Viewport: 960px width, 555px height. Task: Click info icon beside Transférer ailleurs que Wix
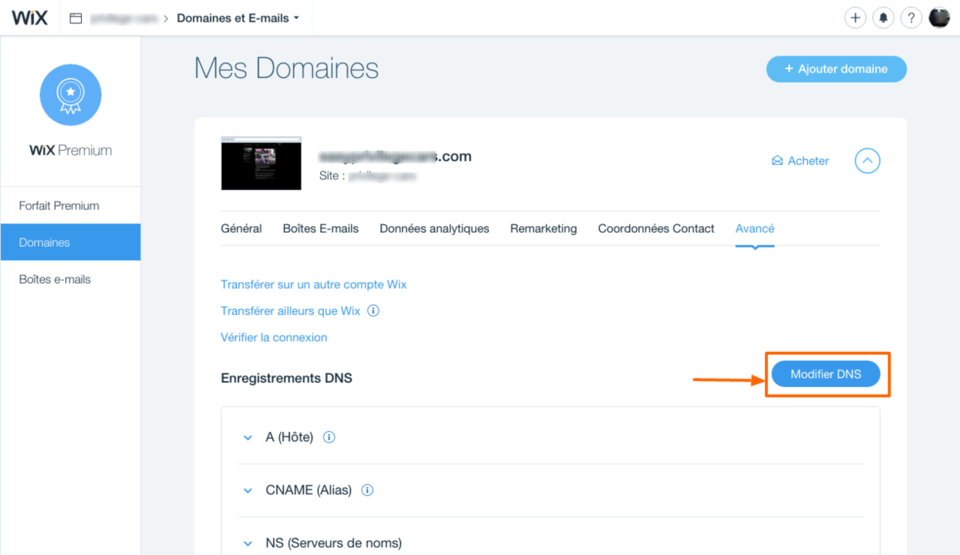(373, 311)
